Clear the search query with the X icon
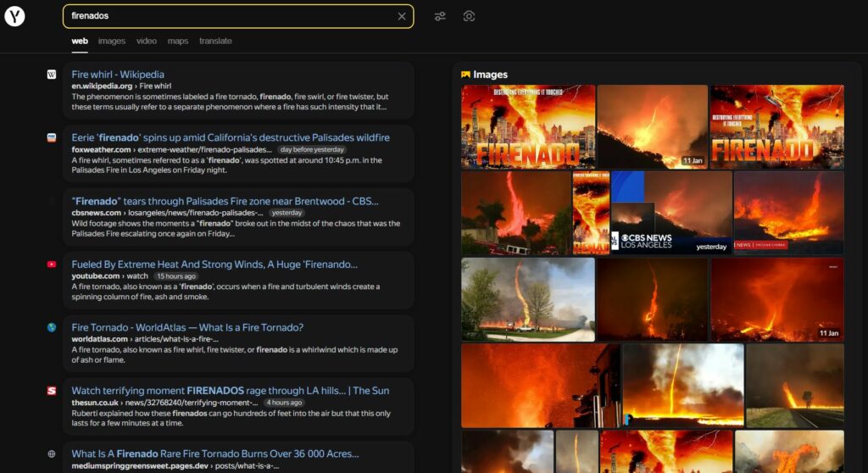This screenshot has height=473, width=868. [x=402, y=16]
